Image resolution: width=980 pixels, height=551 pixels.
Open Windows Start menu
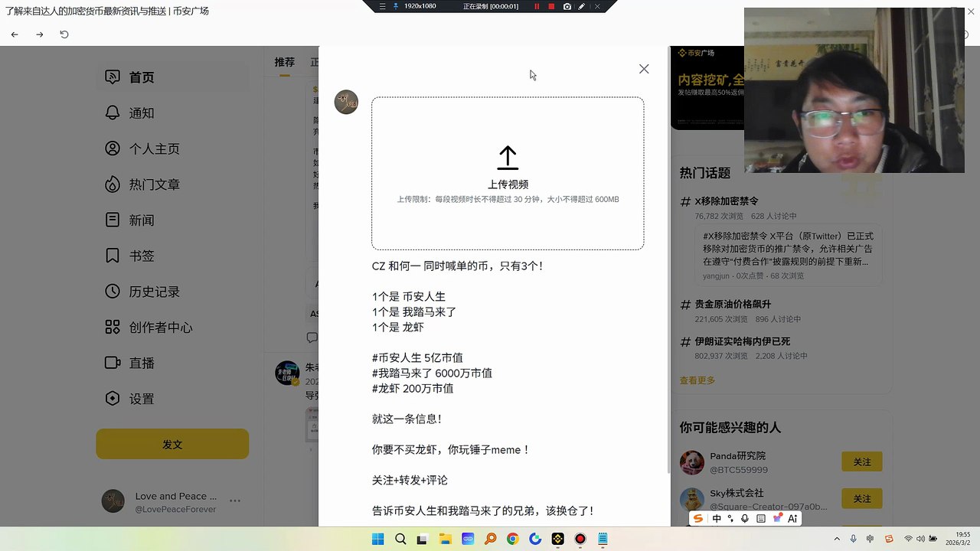pos(377,539)
